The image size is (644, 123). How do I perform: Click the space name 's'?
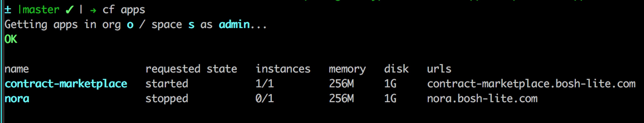[x=191, y=25]
